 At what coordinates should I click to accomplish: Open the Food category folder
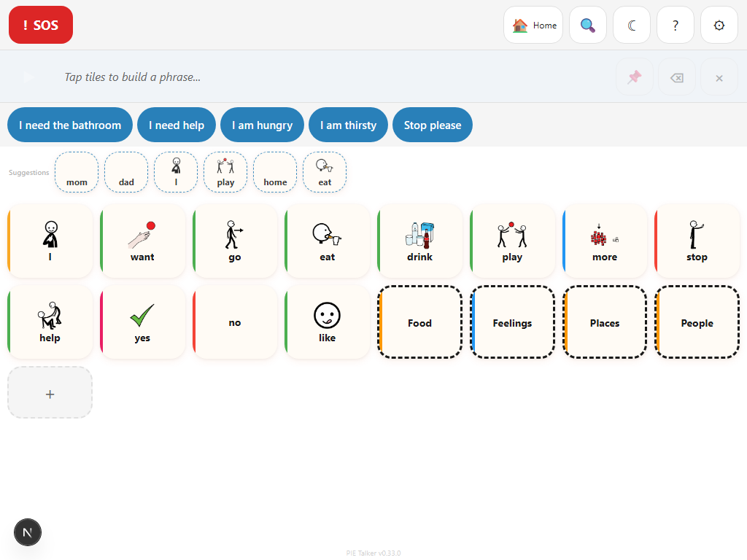tap(419, 322)
